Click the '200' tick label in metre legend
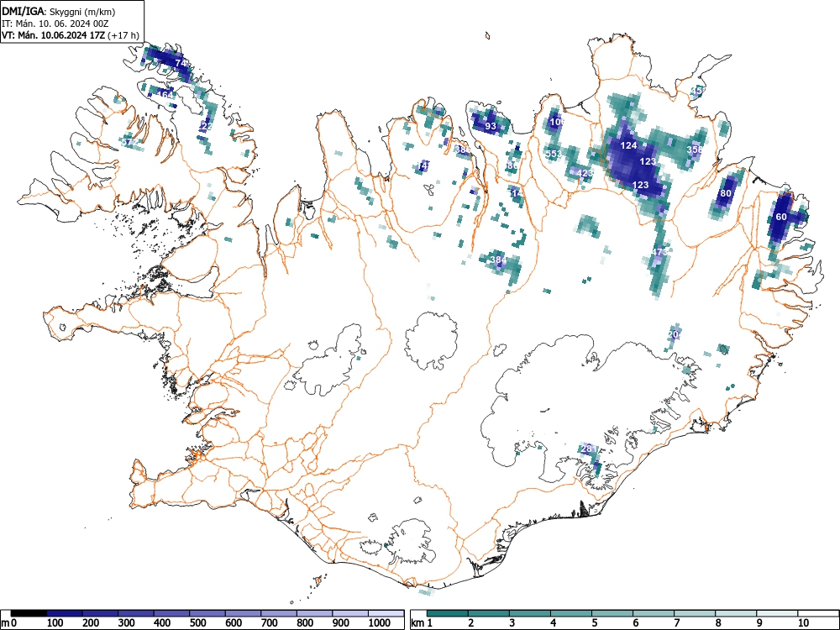The width and height of the screenshot is (840, 630). point(91,622)
